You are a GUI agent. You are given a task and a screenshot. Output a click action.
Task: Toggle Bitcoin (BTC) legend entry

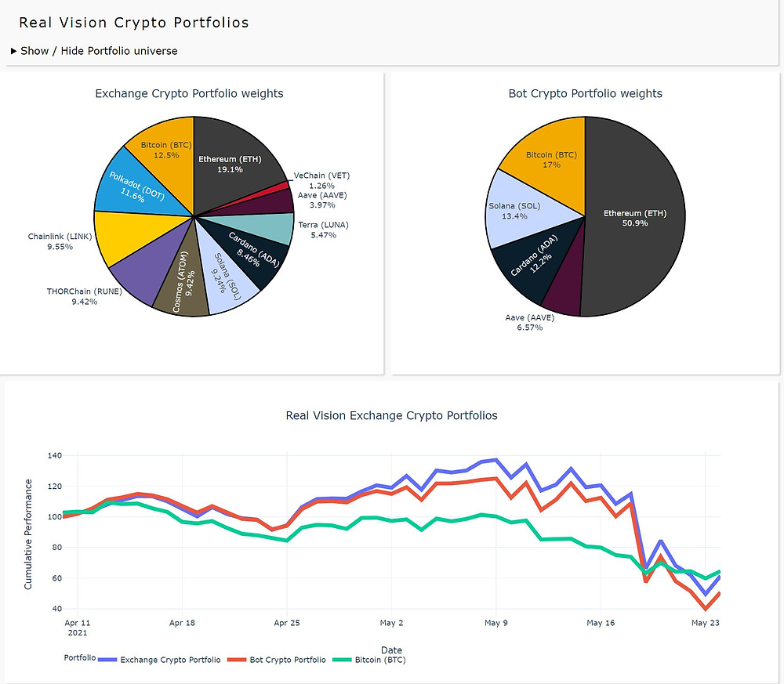click(x=369, y=660)
